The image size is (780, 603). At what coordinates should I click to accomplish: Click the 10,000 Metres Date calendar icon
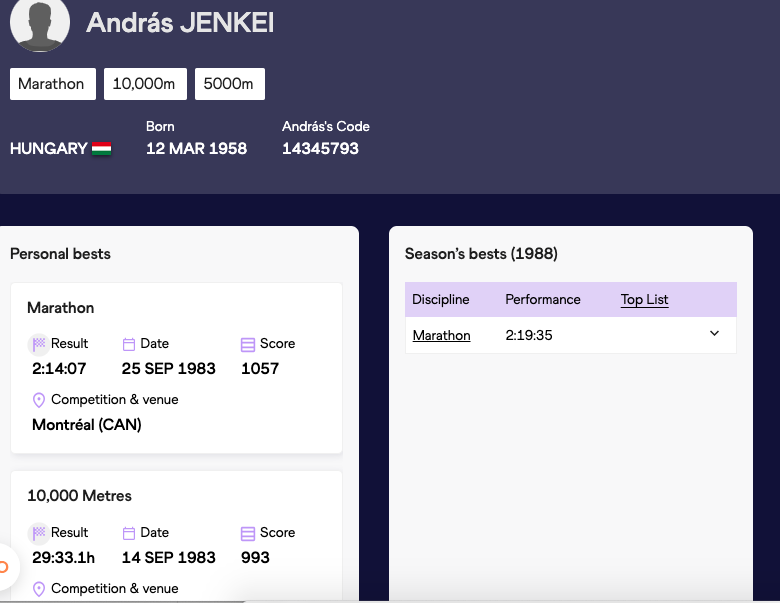click(x=129, y=533)
